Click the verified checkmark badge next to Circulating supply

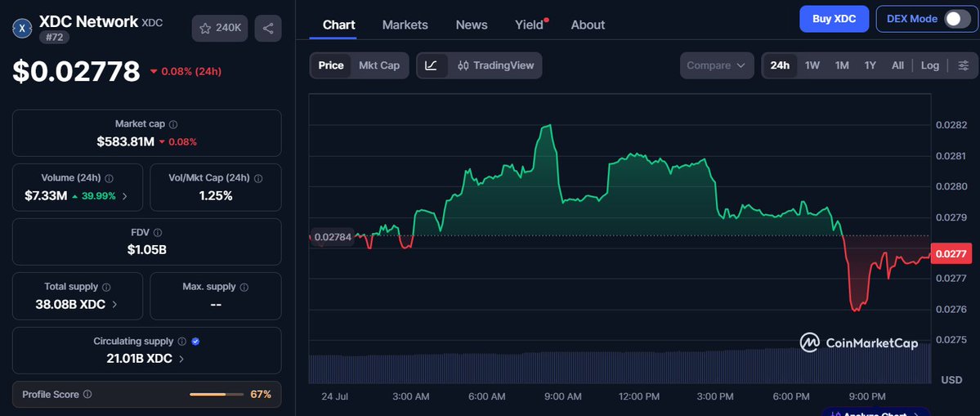[x=195, y=341]
